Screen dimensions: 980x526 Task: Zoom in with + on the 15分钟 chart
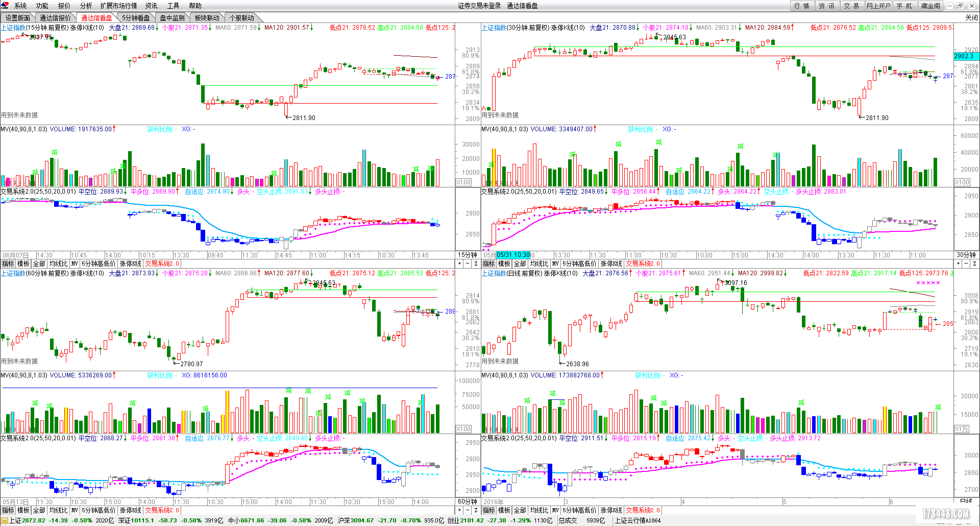coord(459,264)
